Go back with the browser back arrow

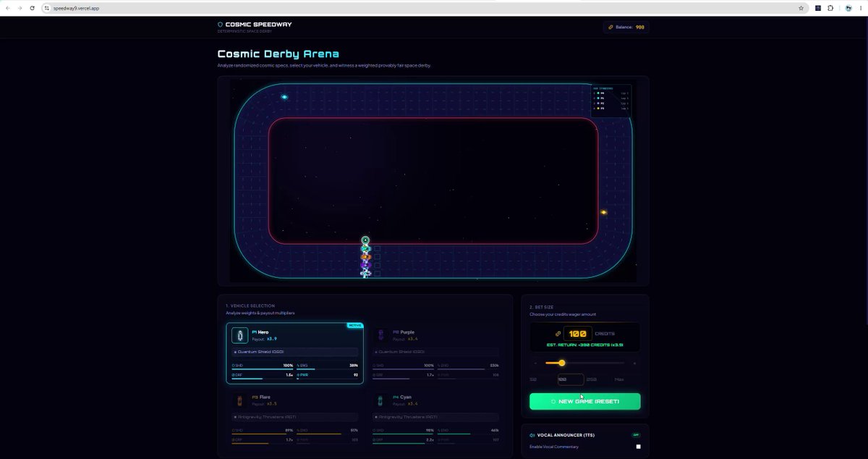[x=8, y=8]
